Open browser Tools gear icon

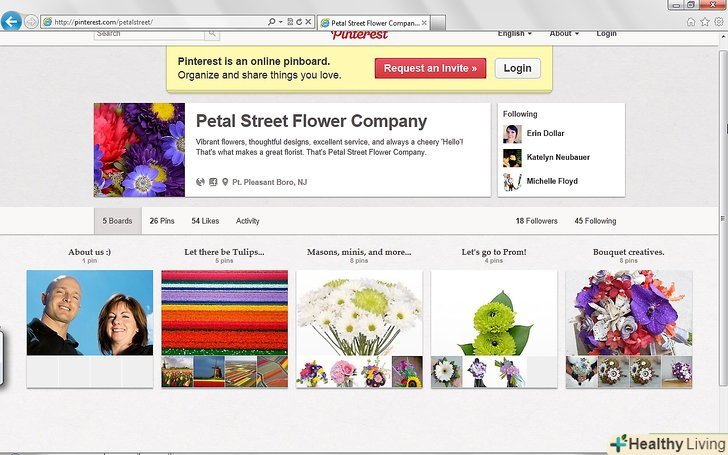click(719, 21)
